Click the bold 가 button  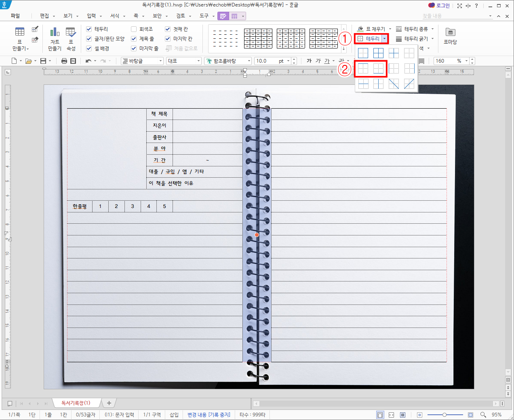tap(309, 61)
